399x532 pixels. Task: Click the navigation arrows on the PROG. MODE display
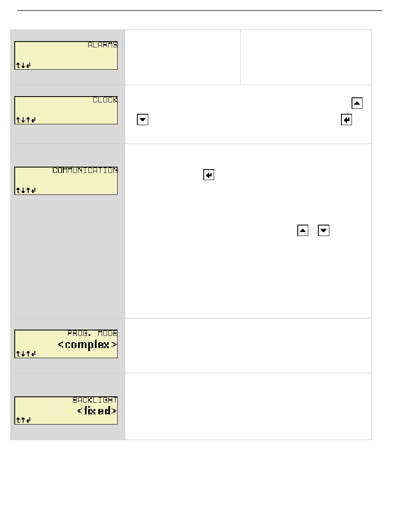point(26,354)
